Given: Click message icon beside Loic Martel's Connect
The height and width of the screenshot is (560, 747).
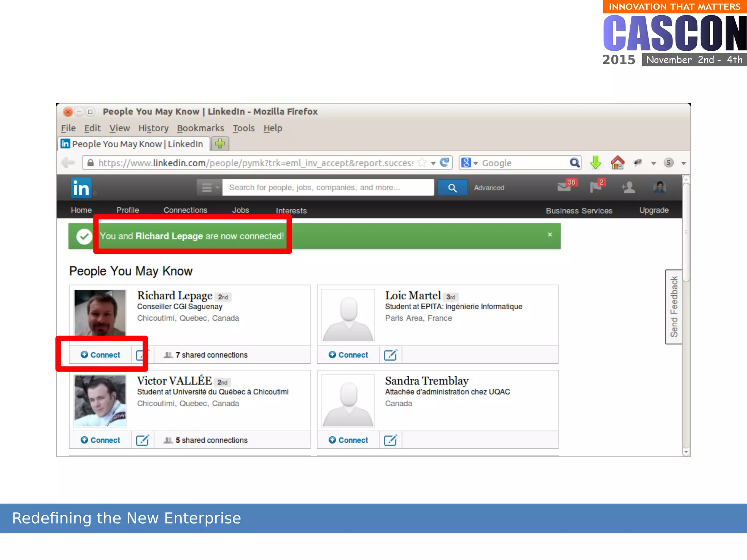Looking at the screenshot, I should click(390, 355).
